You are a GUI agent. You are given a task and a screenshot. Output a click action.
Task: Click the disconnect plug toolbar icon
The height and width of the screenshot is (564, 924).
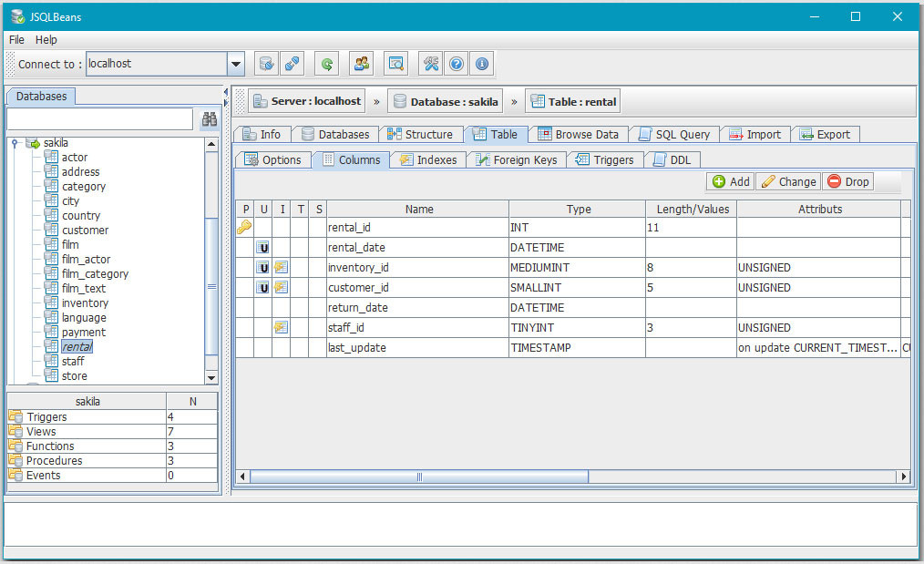click(292, 64)
